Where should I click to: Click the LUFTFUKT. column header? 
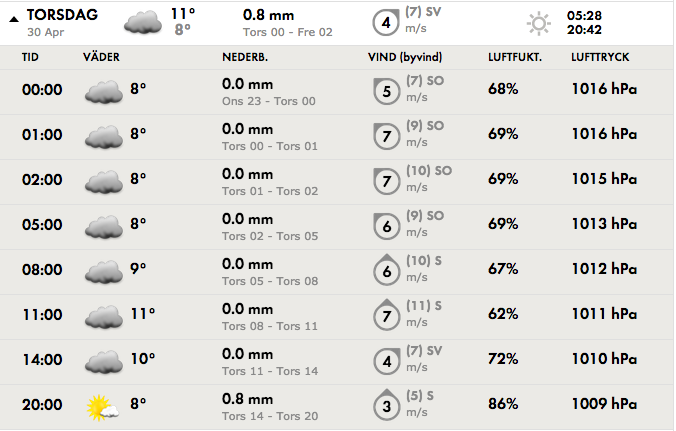(515, 57)
